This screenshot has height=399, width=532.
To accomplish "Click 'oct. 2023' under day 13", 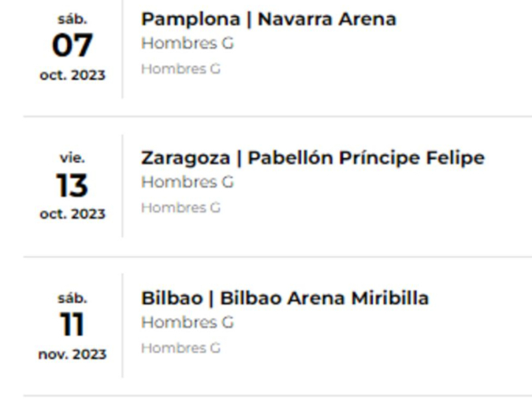I will coord(72,214).
